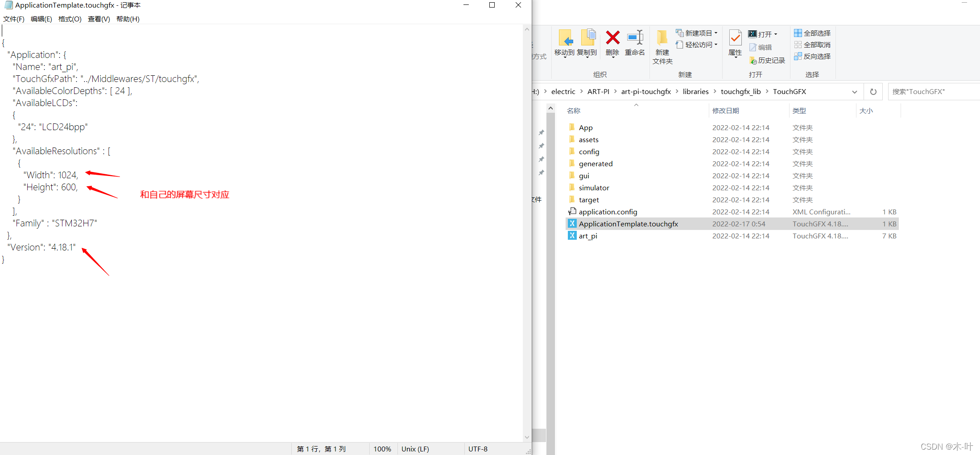Click the refresh button in Explorer
This screenshot has width=980, height=455.
[x=873, y=92]
